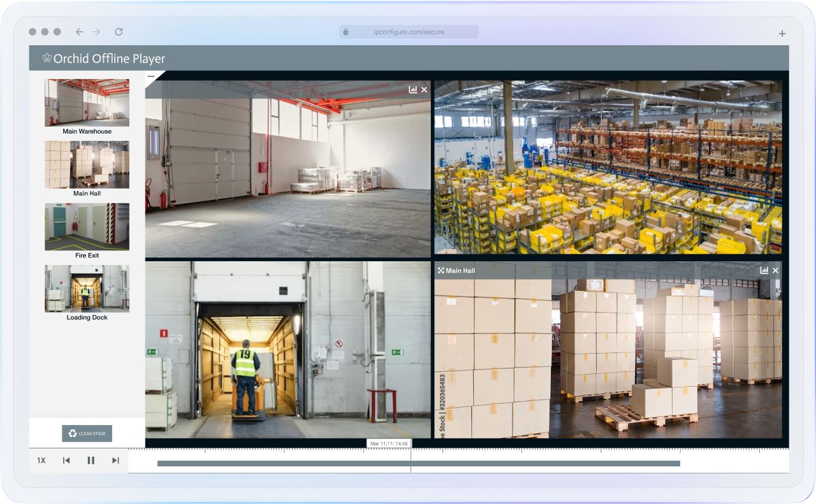
Task: Collapse the camera sidebar with minus icon
Action: [151, 76]
